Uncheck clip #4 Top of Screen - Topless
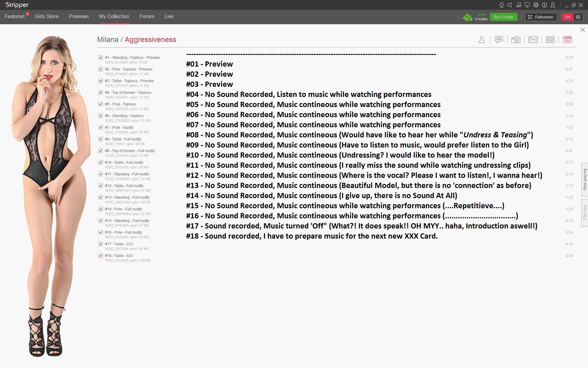The height and width of the screenshot is (368, 588). tap(100, 93)
